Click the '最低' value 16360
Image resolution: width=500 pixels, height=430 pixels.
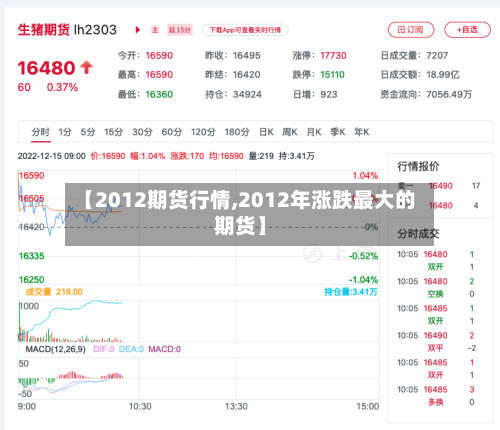point(159,94)
